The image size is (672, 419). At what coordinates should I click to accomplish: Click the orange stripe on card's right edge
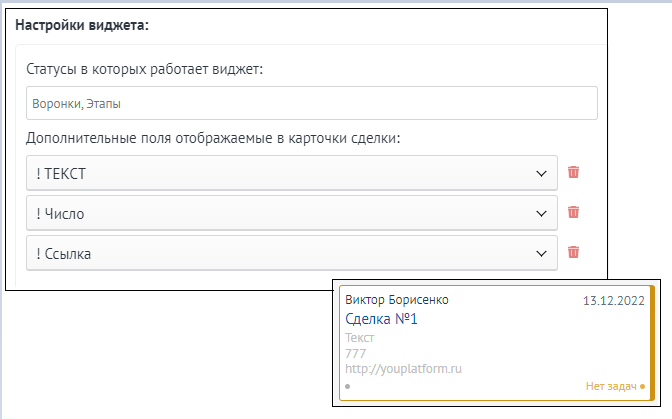coord(652,343)
